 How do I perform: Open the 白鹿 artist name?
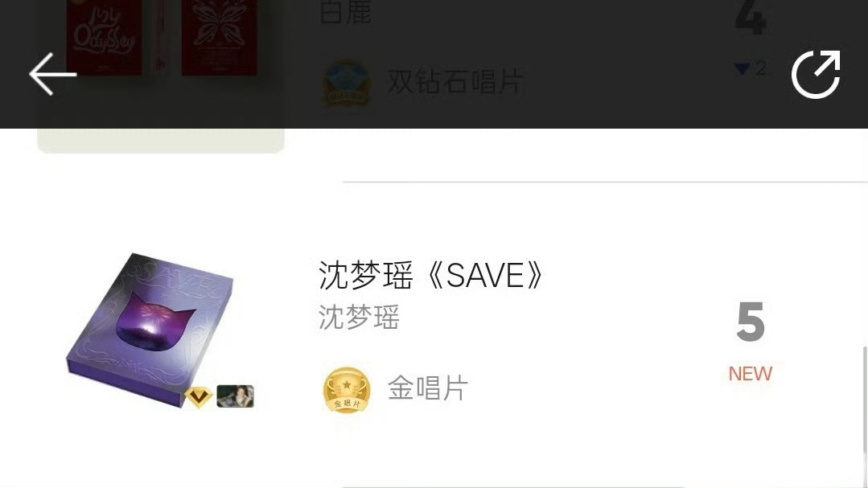pos(345,12)
